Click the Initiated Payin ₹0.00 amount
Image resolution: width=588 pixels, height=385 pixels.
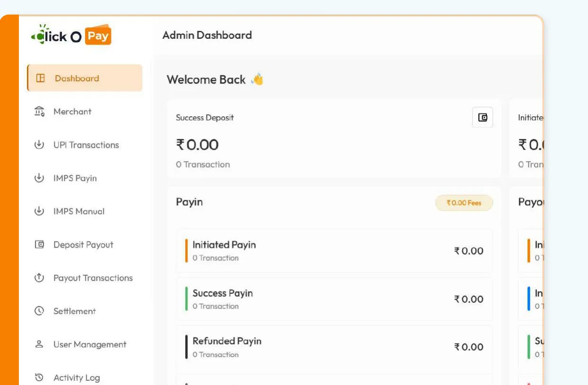[469, 251]
